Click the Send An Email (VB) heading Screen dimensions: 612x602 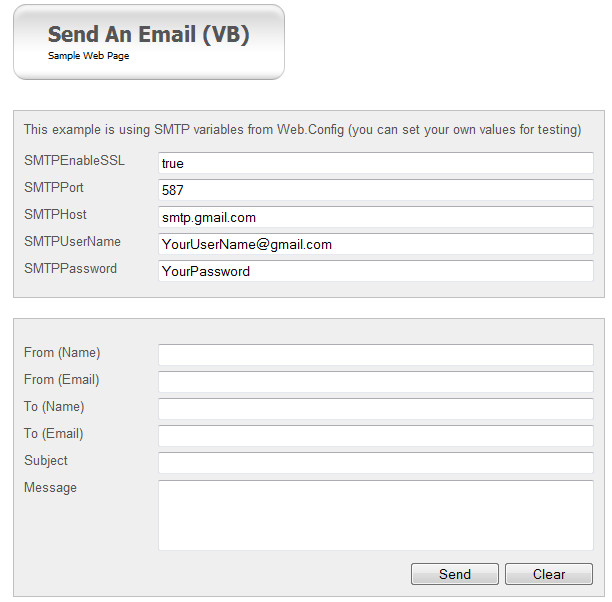click(x=148, y=34)
